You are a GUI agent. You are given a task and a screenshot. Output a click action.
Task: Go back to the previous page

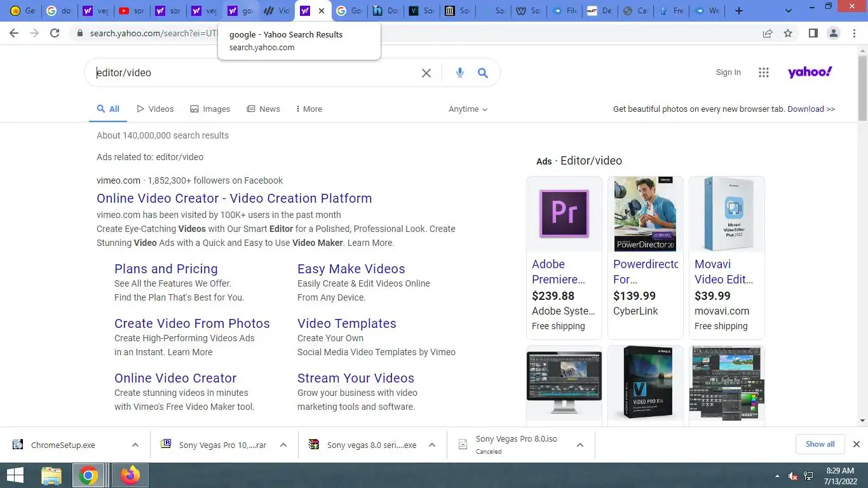14,33
